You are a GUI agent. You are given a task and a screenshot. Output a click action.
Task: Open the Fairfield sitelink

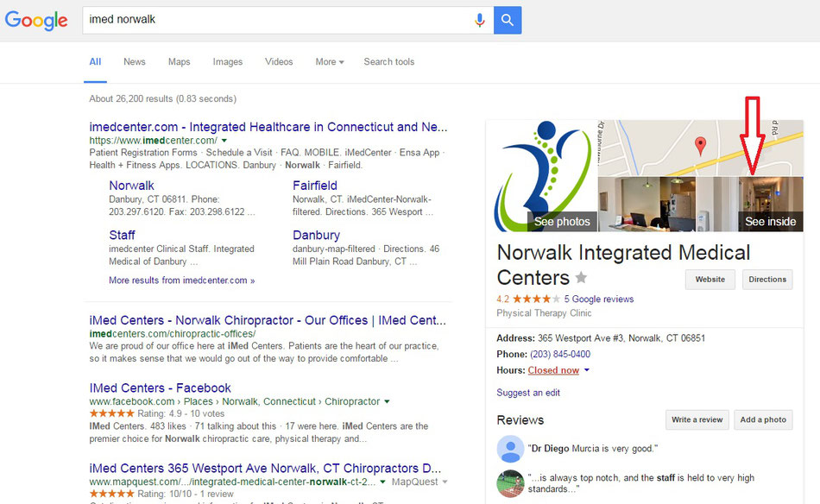(315, 186)
